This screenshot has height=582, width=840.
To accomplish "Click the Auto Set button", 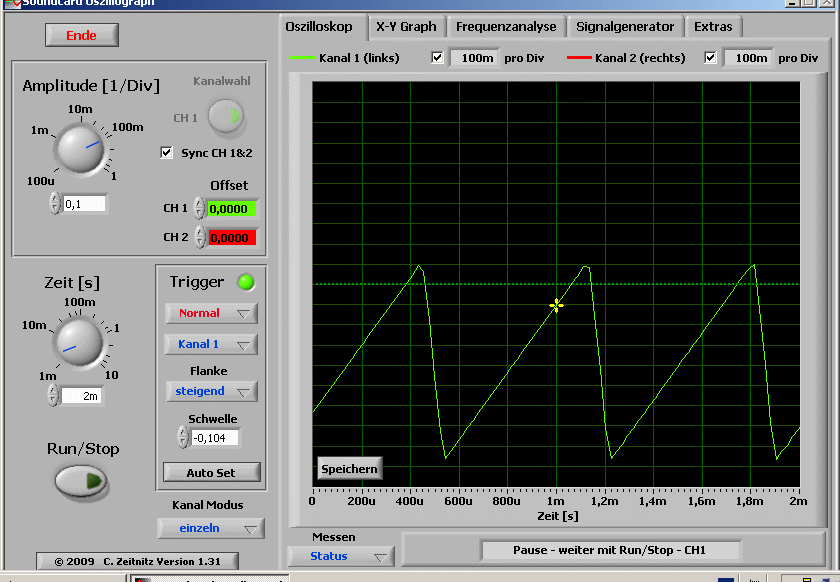I will pos(212,473).
